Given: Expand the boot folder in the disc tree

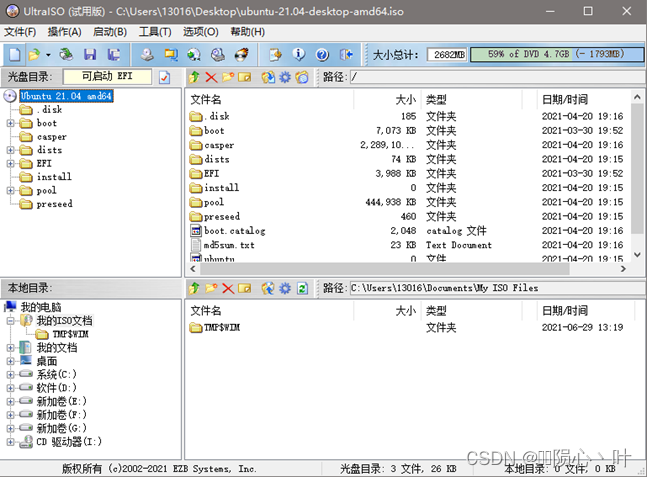Looking at the screenshot, I should pos(10,123).
